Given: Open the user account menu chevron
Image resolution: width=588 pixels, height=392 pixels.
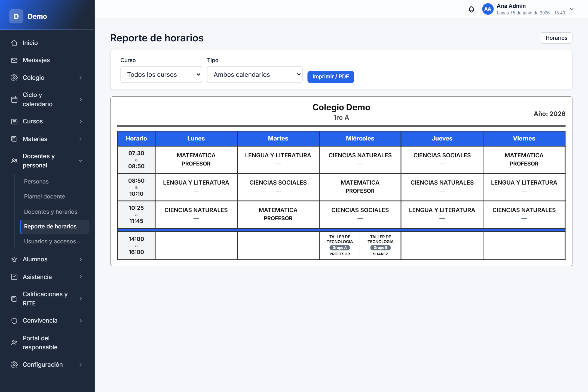Looking at the screenshot, I should [x=572, y=9].
